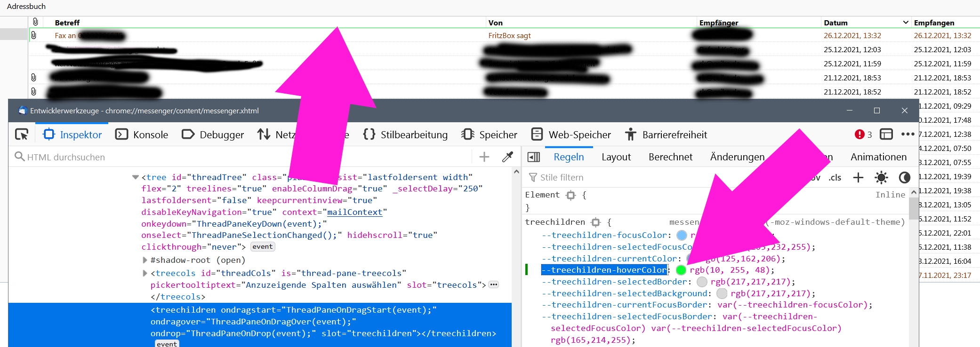980x347 pixels.
Task: Click the rgb(10, 255, 48) value
Action: coord(729,270)
